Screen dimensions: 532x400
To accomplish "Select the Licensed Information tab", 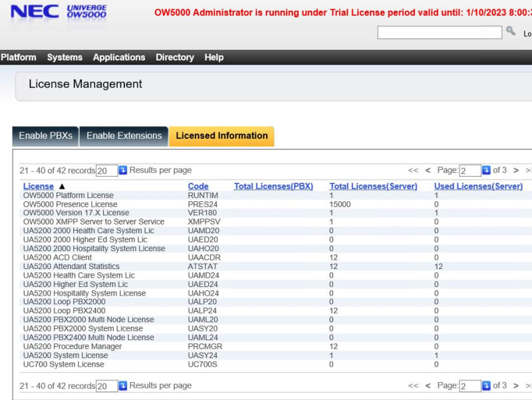I will coord(221,136).
